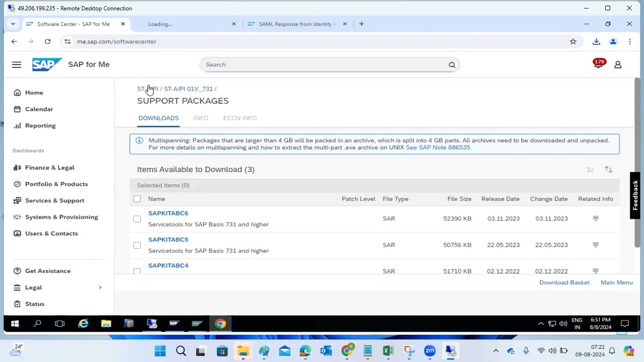Open the SAPKITABC6 download link
Image resolution: width=644 pixels, height=362 pixels.
click(168, 213)
